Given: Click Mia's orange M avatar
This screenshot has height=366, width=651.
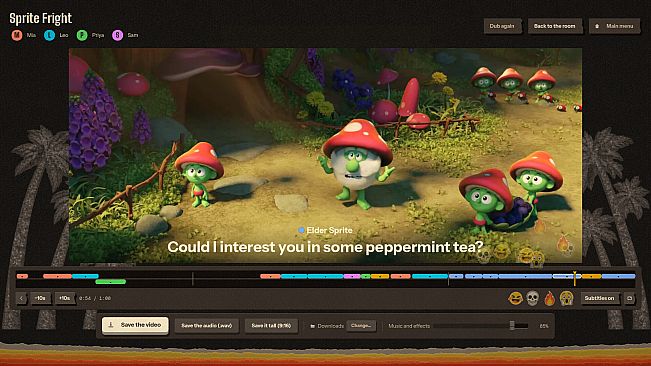Looking at the screenshot, I should click(x=17, y=35).
